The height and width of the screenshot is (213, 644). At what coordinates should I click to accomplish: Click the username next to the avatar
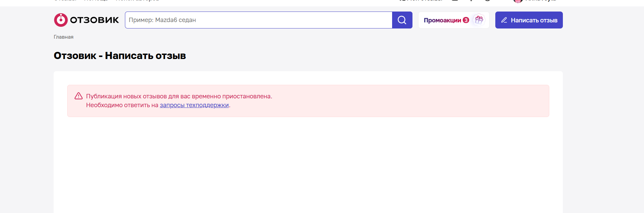click(x=540, y=1)
